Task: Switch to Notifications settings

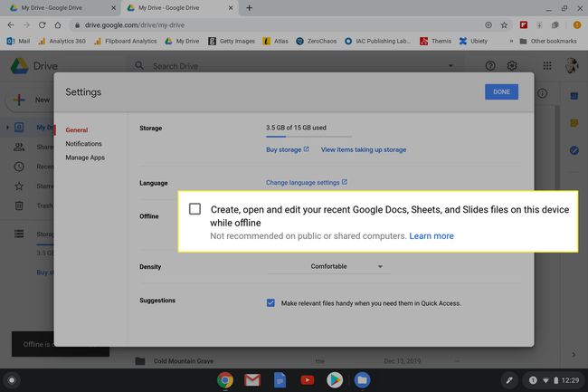Action: [x=83, y=144]
